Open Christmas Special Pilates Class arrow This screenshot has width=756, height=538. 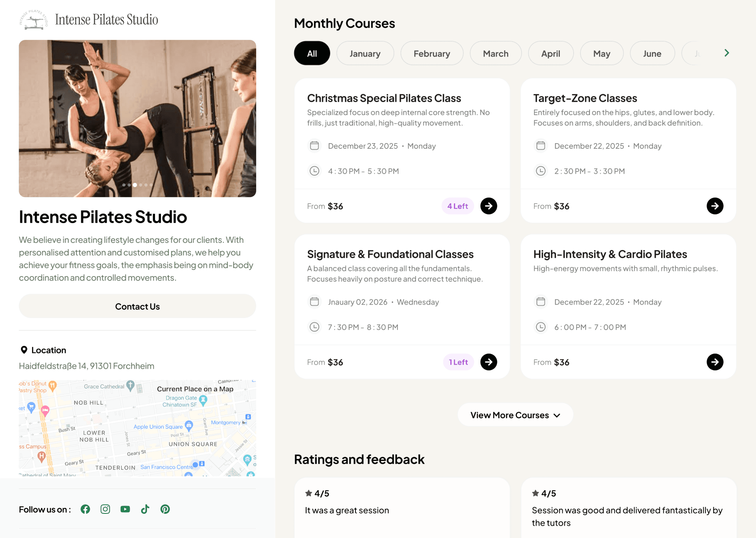pos(489,206)
